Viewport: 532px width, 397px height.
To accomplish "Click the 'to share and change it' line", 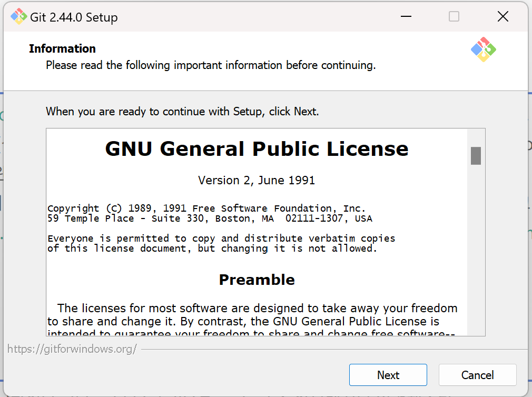I will coord(243,321).
